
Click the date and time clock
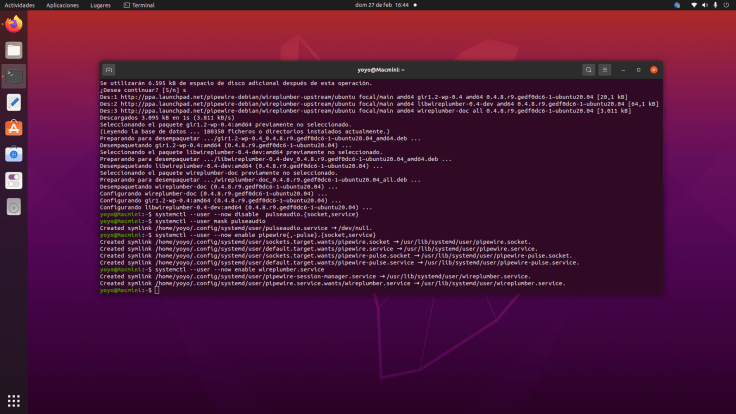367,5
